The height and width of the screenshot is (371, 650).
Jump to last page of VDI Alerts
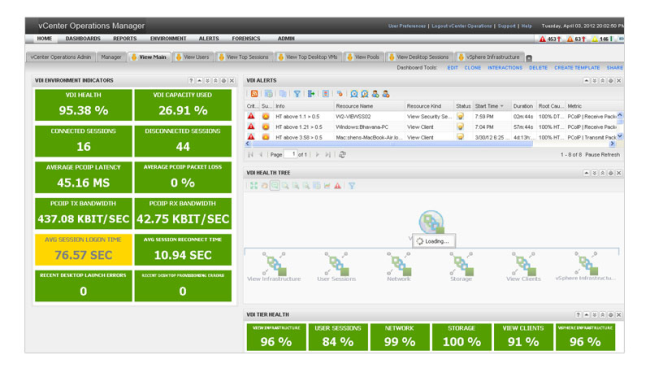point(328,155)
